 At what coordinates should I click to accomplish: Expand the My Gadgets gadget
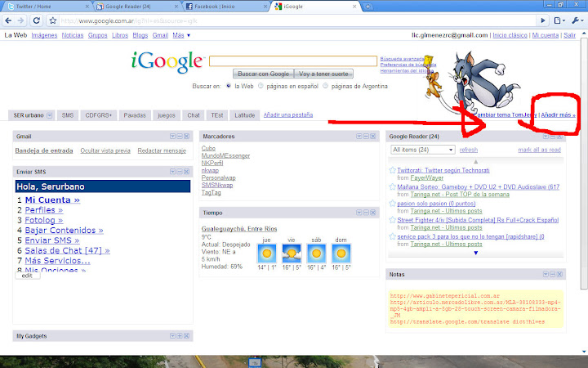[x=180, y=336]
